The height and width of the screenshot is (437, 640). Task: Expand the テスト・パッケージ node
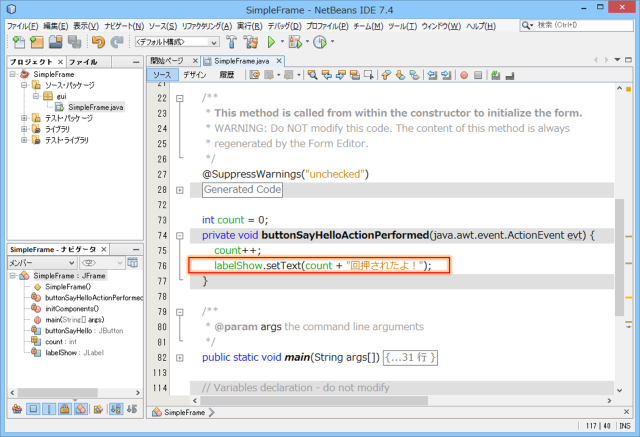pos(24,118)
